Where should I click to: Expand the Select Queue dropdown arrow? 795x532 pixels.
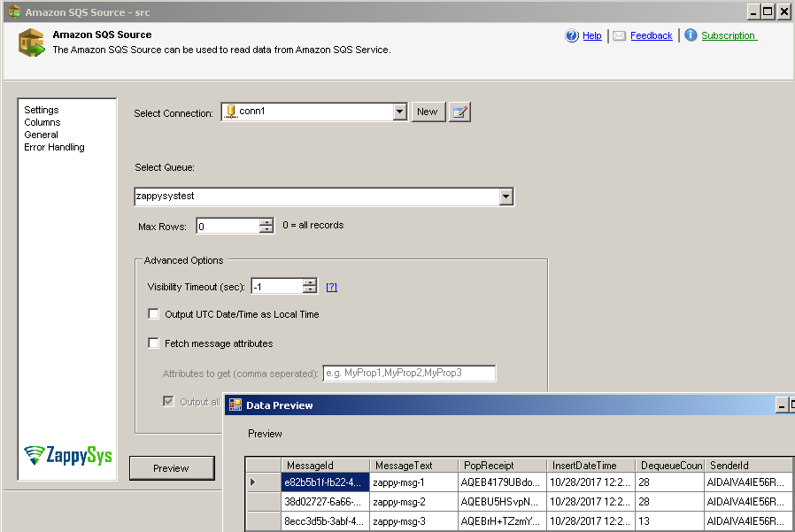(506, 197)
